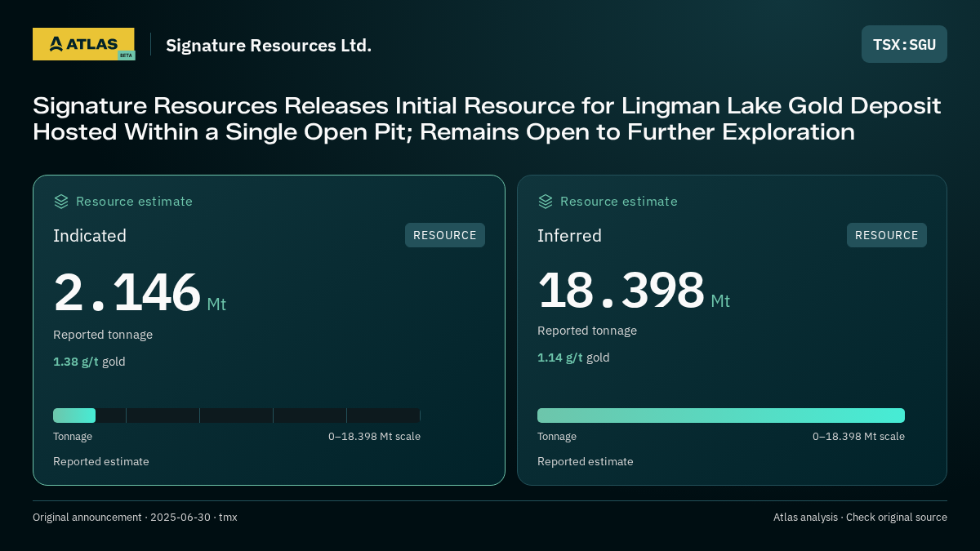Click Resource estimate label in Indicated card
Viewport: 980px width, 551px height.
coord(134,202)
